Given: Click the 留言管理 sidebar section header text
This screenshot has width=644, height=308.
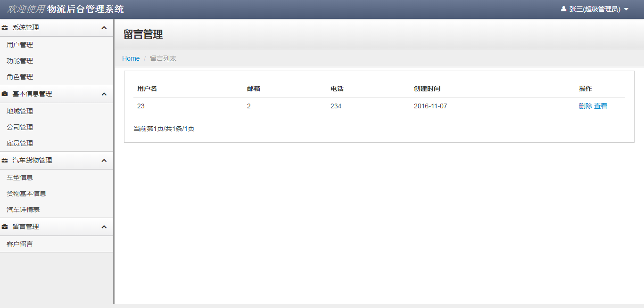Looking at the screenshot, I should [25, 227].
